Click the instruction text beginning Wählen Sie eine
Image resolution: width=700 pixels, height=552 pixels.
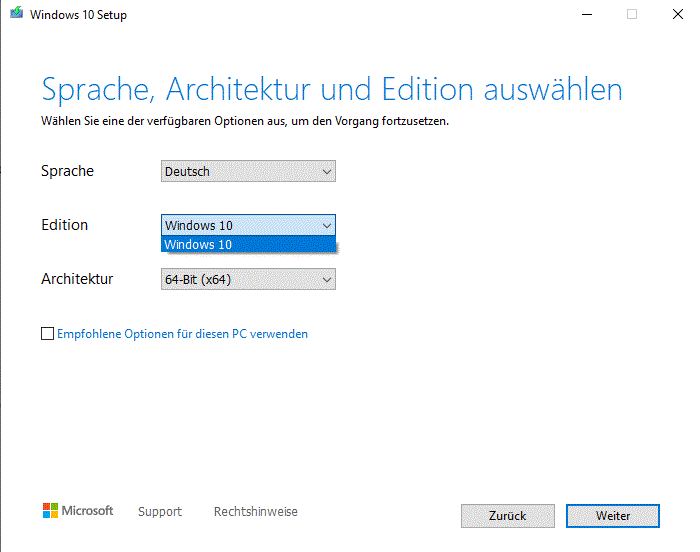[245, 121]
